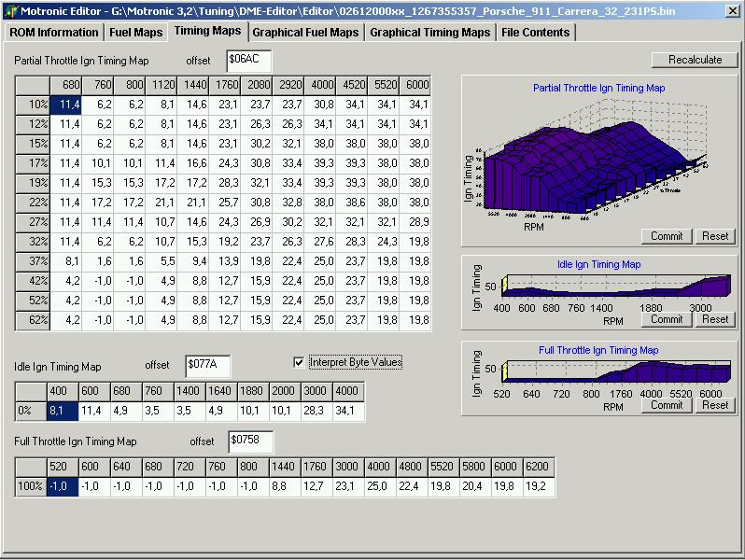Click the 1640 idle RPM column header
This screenshot has height=560, width=745.
(221, 391)
